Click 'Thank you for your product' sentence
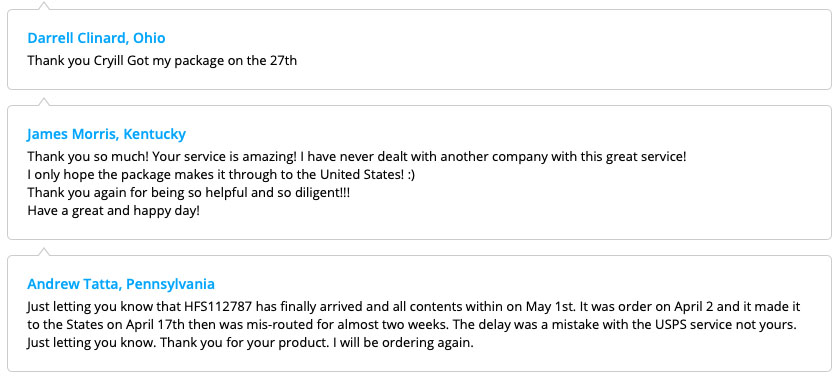The image size is (838, 378). (x=245, y=343)
